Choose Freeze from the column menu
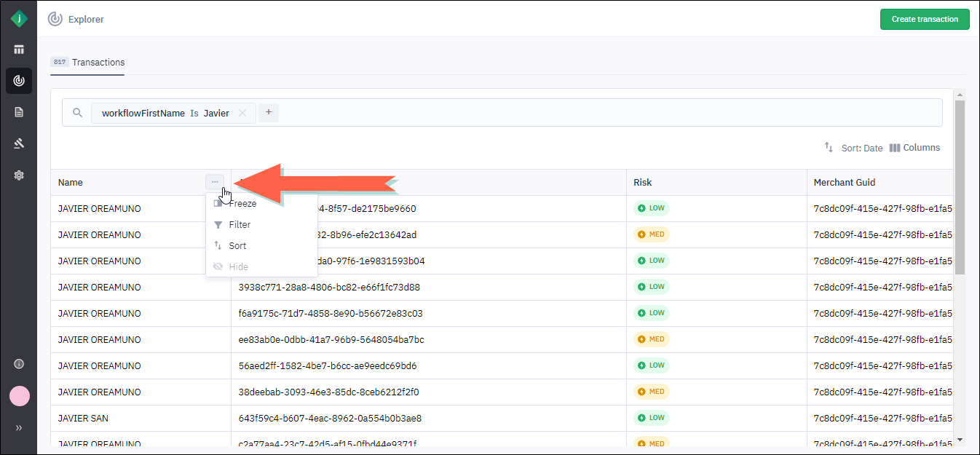 coord(242,204)
